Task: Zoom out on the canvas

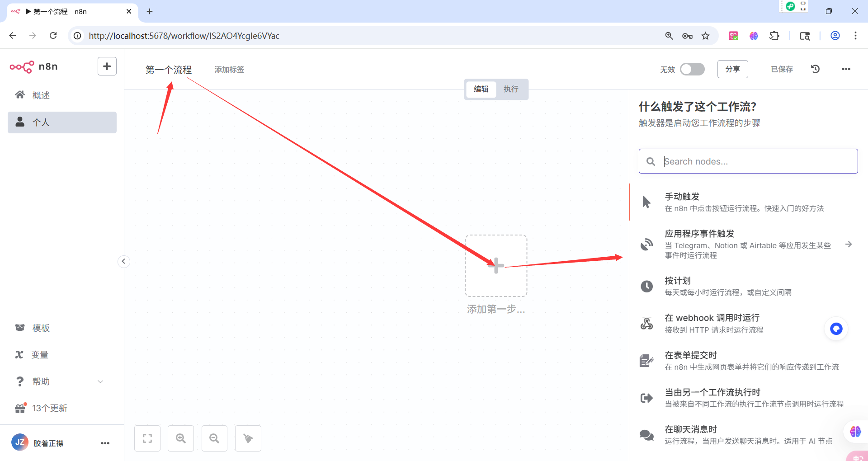Action: coord(214,438)
